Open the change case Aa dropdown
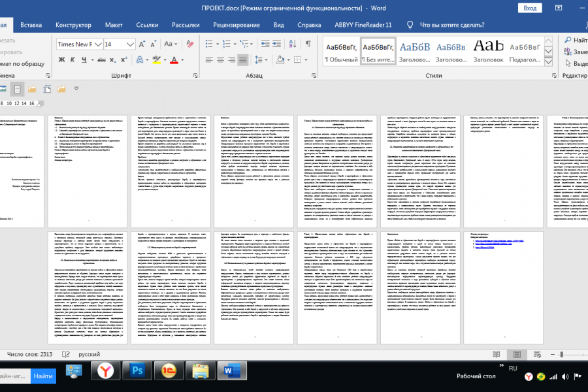 tap(171, 44)
